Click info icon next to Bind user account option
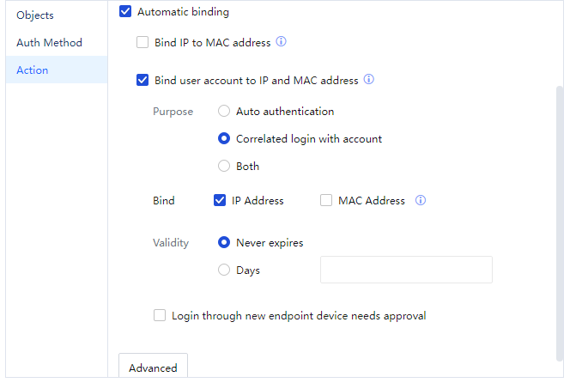Image resolution: width=588 pixels, height=389 pixels. (369, 80)
